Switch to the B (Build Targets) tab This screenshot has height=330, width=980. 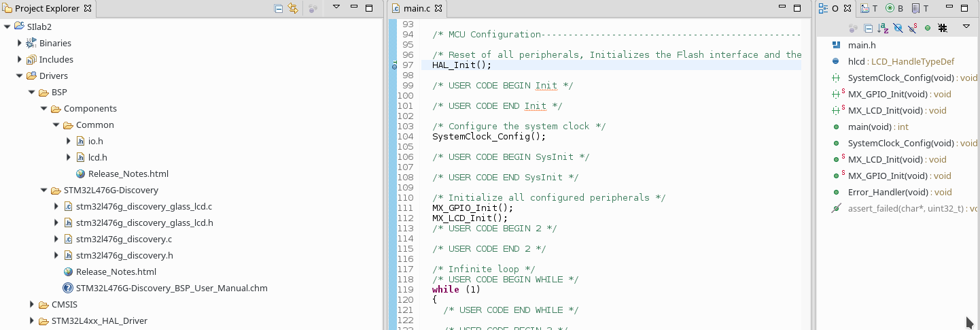tap(894, 9)
